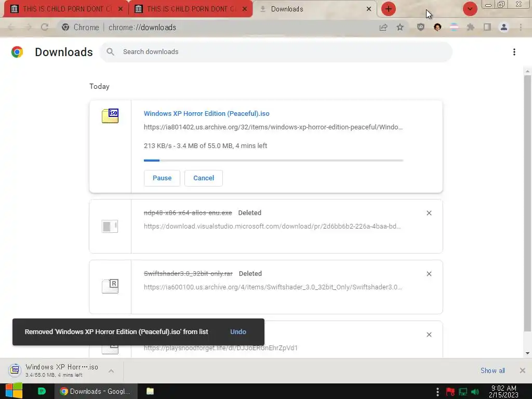This screenshot has width=532, height=399.
Task: Click the Chrome logo beside Downloads heading
Action: point(17,52)
